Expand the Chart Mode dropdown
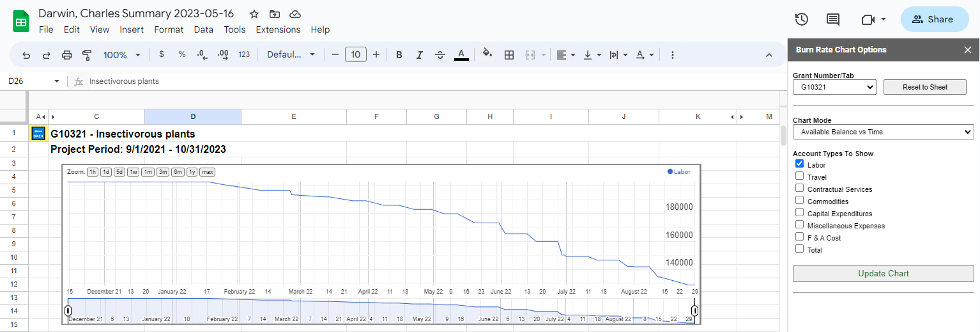 883,132
